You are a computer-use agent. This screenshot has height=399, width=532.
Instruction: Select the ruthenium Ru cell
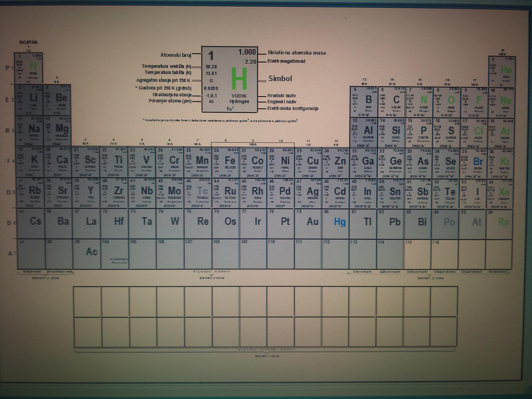click(x=226, y=194)
